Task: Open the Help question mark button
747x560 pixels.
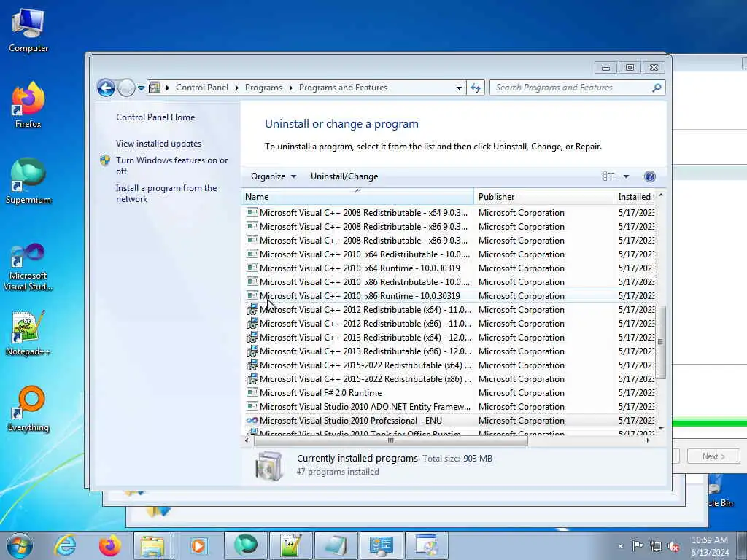Action: (x=649, y=176)
